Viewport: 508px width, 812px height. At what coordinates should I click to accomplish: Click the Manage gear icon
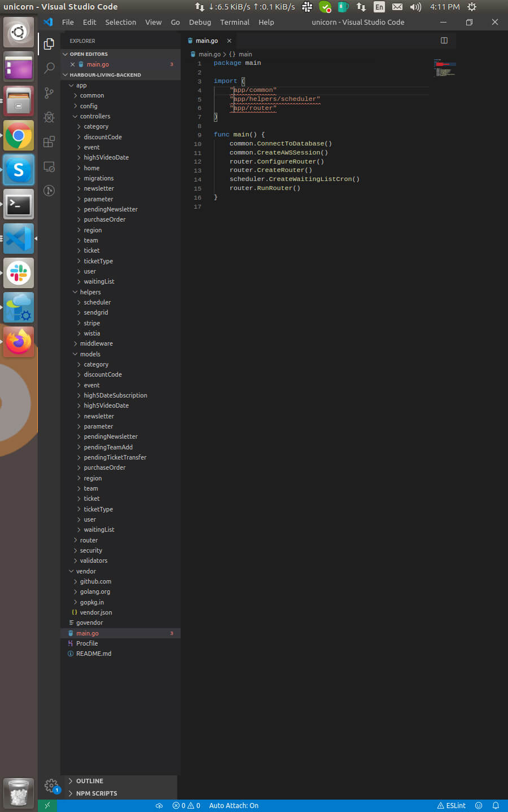(51, 785)
